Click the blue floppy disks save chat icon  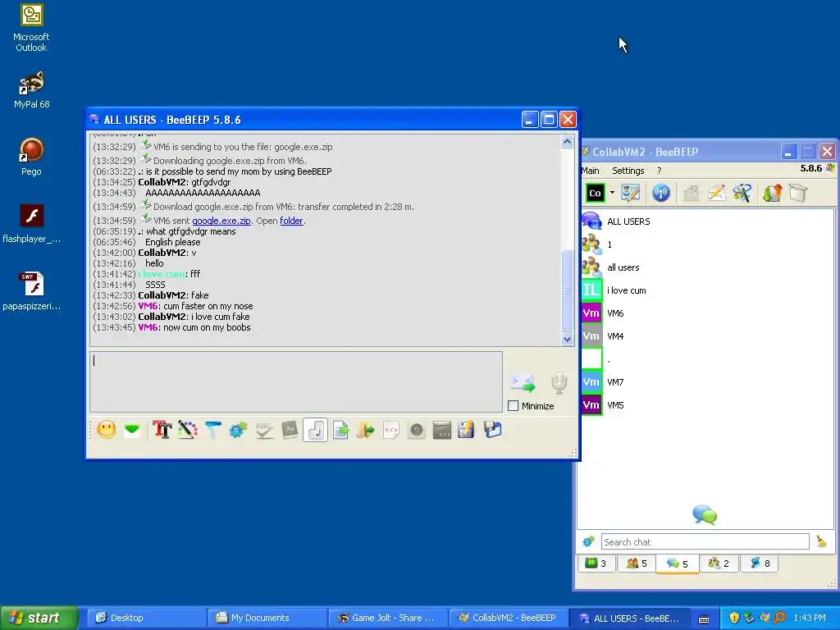coord(492,430)
